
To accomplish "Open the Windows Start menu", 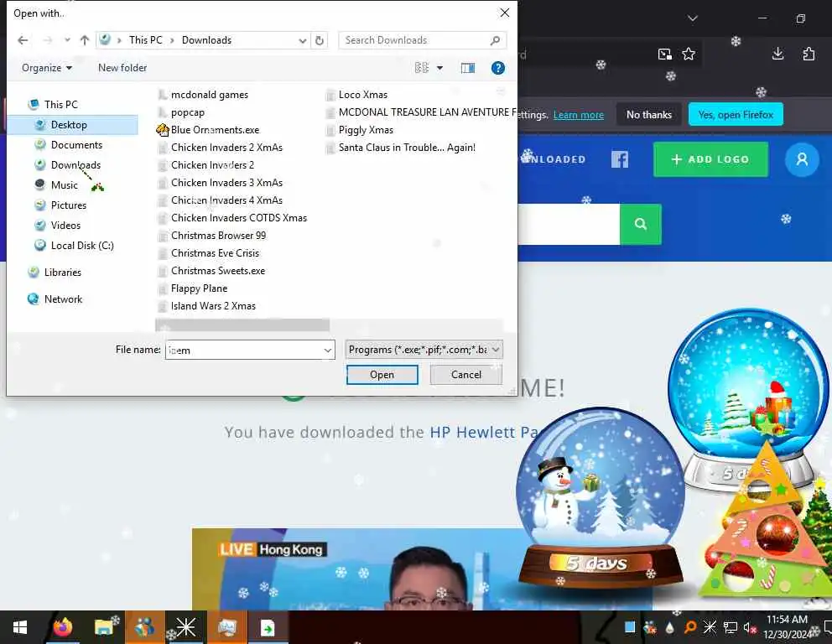I will [x=20, y=628].
